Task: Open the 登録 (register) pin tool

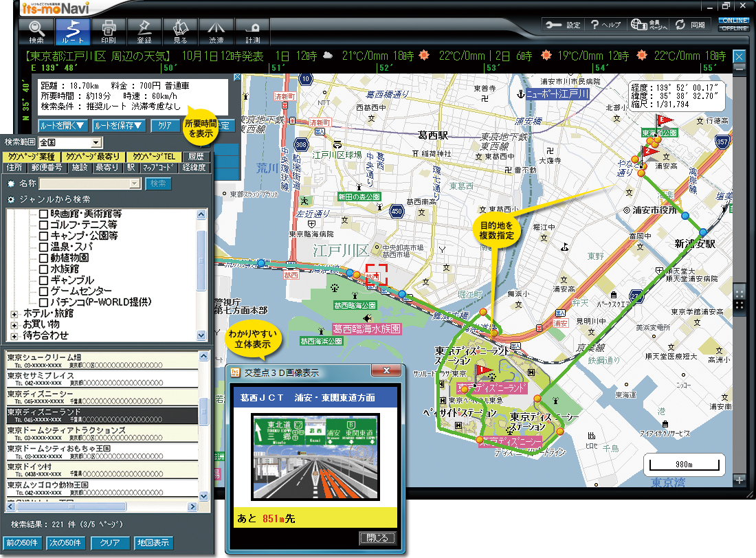Action: point(144,31)
